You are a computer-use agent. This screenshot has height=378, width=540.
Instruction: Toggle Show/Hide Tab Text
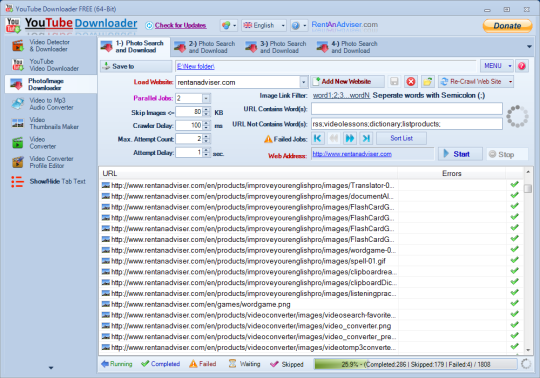click(x=50, y=181)
